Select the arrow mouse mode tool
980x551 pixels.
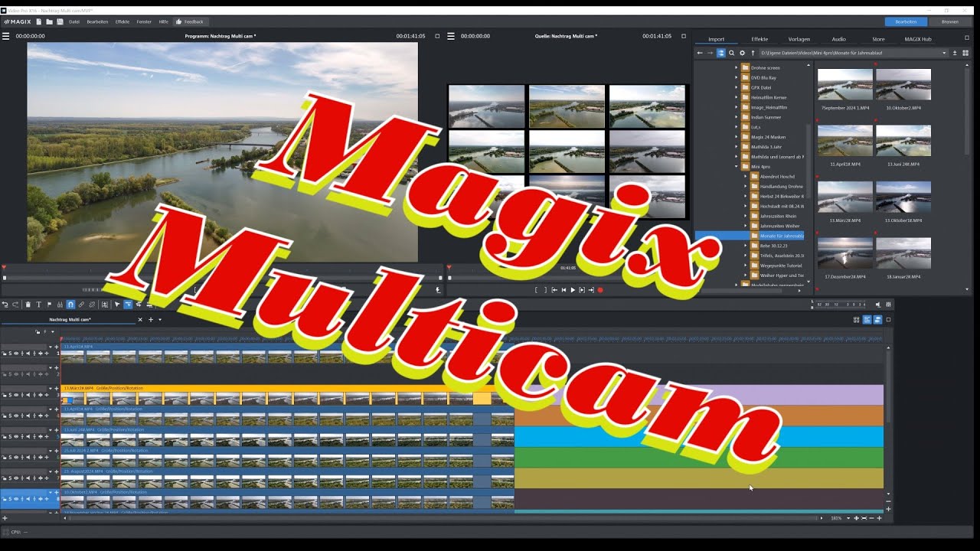tap(117, 305)
